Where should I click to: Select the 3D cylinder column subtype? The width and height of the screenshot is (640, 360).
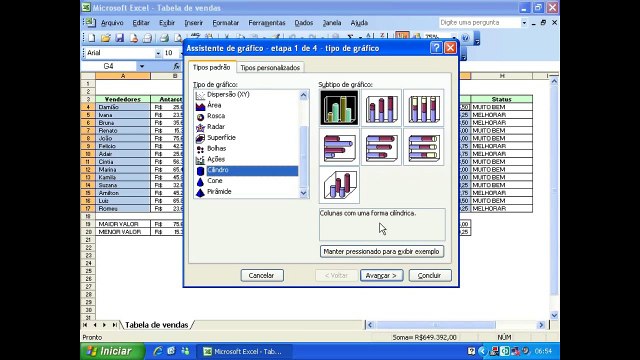point(339,185)
